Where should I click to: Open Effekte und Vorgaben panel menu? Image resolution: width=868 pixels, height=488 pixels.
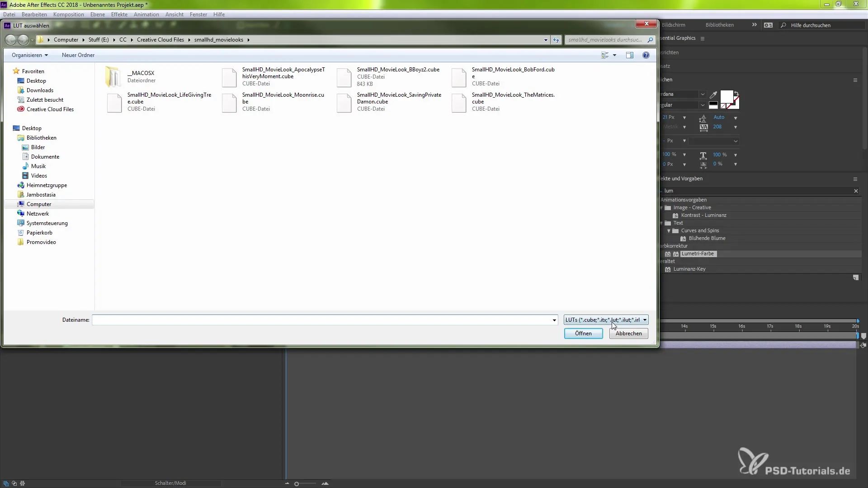click(x=855, y=179)
